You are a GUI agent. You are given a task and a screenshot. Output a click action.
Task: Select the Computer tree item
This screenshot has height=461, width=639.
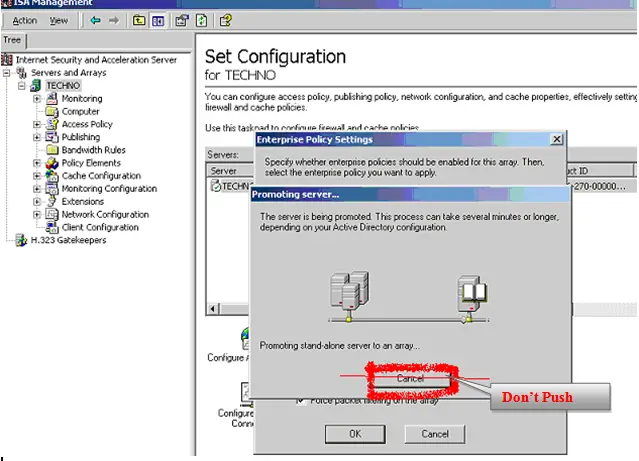80,111
